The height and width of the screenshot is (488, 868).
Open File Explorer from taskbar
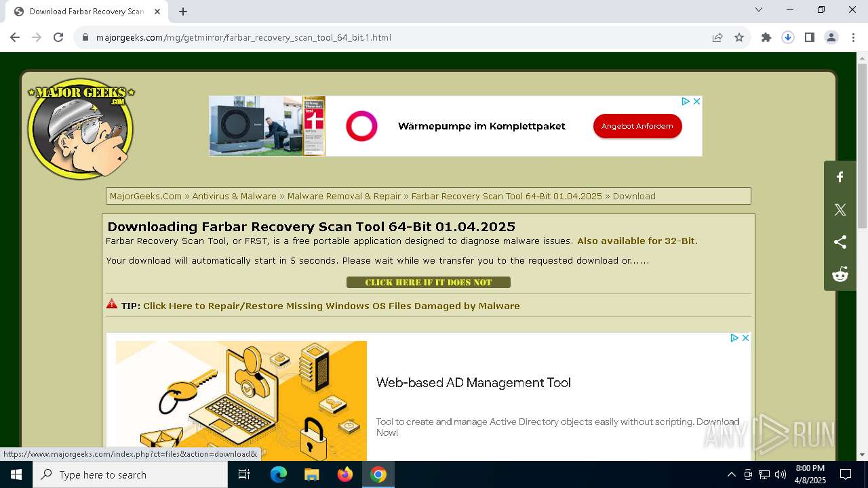[x=311, y=474]
